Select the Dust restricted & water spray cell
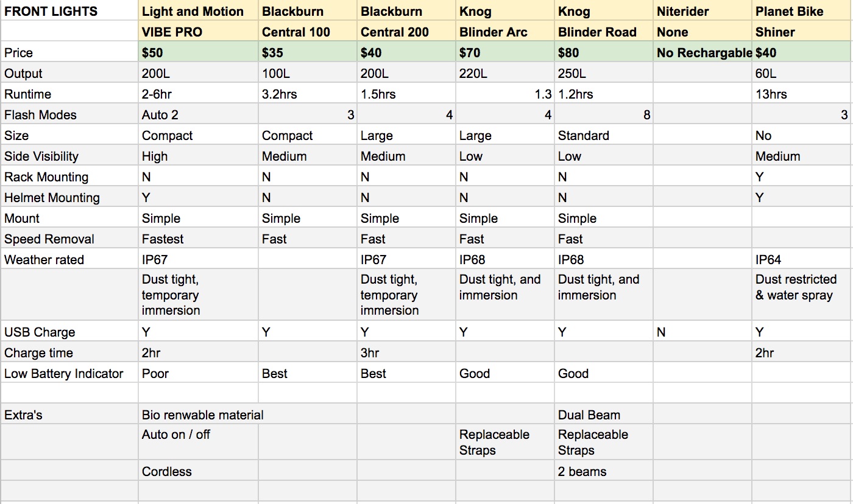The image size is (853, 504). 802,295
